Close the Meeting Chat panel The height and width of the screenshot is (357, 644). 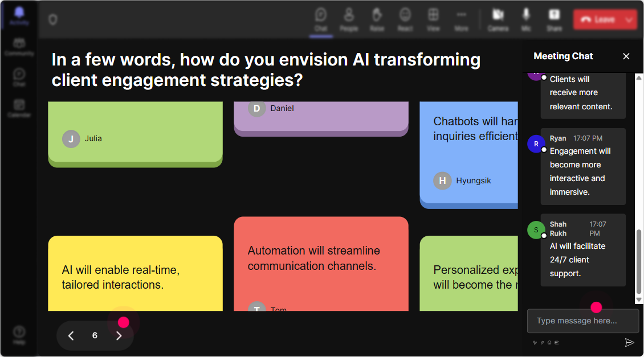626,56
